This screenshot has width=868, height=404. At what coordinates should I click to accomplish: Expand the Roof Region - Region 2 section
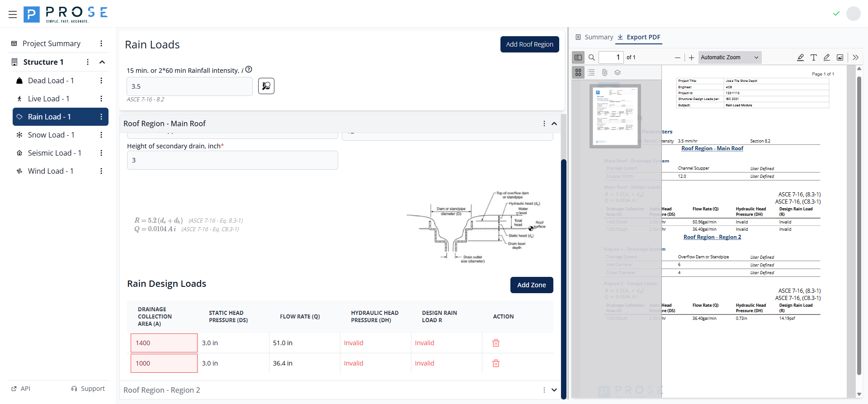point(554,390)
